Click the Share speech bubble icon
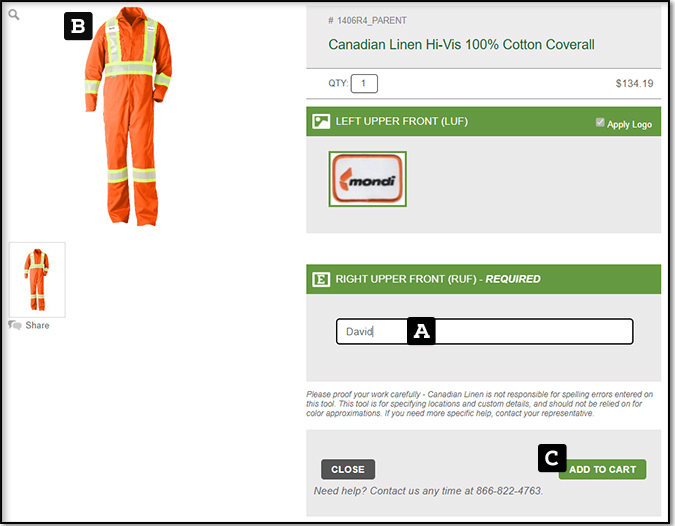 pyautogui.click(x=15, y=325)
